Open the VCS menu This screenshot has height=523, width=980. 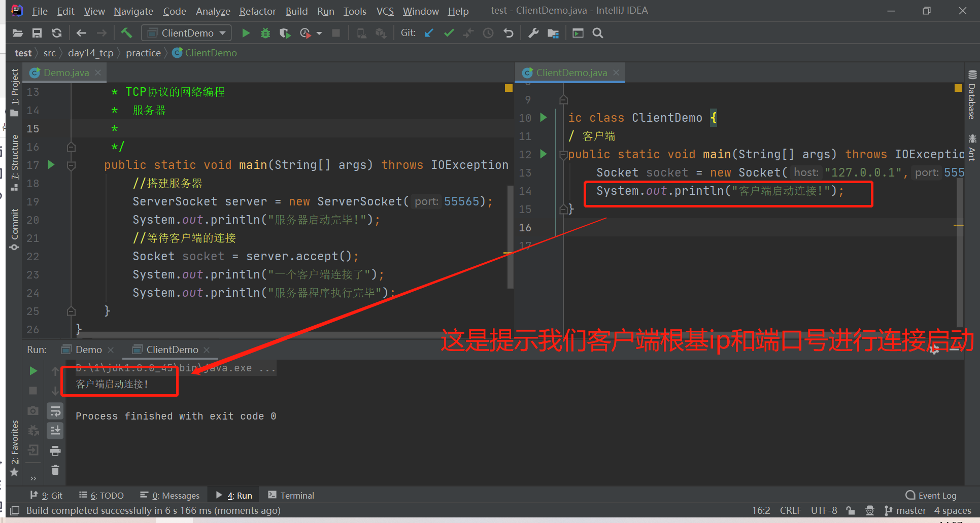[x=385, y=11]
